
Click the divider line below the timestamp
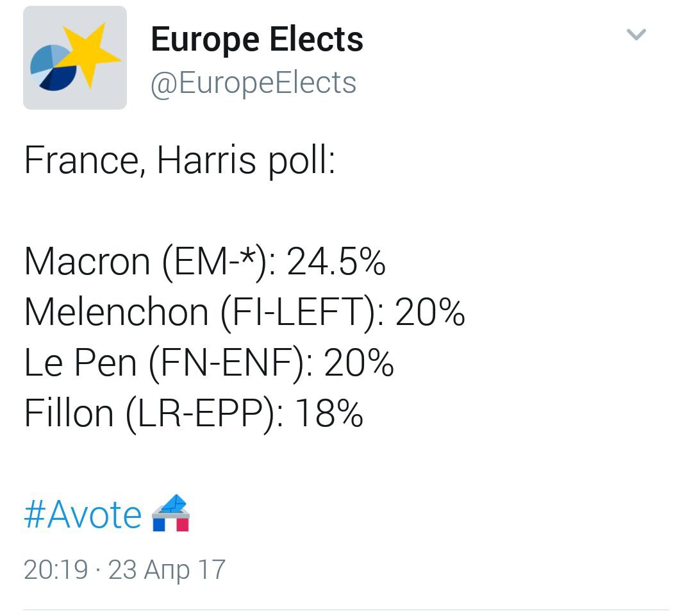coord(346,610)
